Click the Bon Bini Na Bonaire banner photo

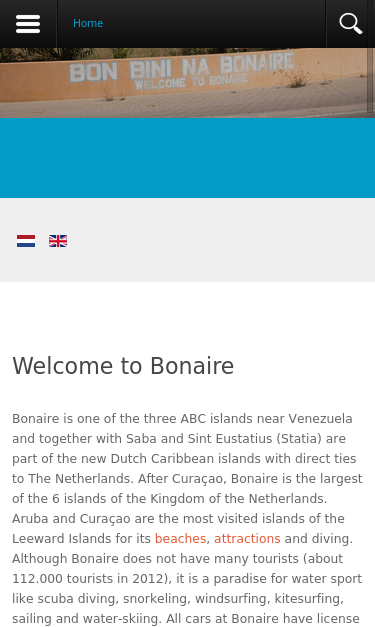184,83
